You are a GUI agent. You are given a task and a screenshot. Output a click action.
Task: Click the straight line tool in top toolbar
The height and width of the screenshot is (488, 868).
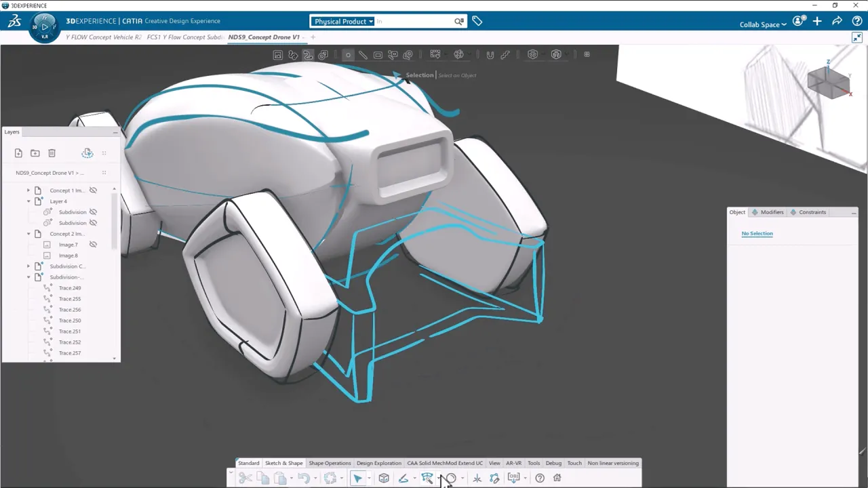tap(363, 55)
